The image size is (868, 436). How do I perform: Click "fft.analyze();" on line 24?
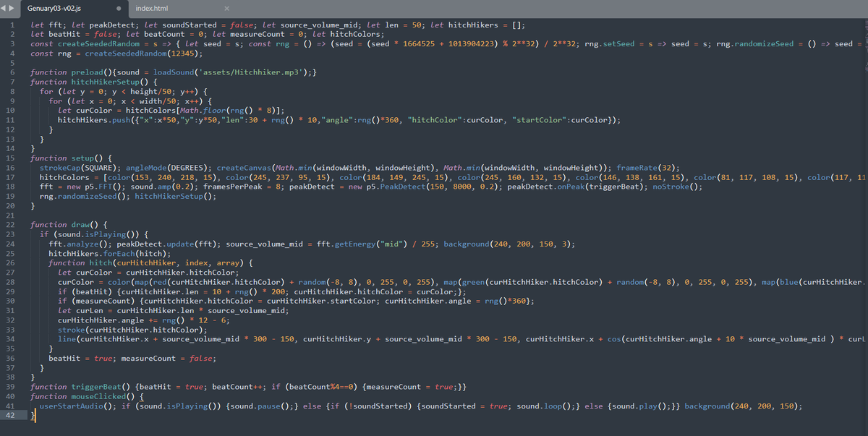80,244
